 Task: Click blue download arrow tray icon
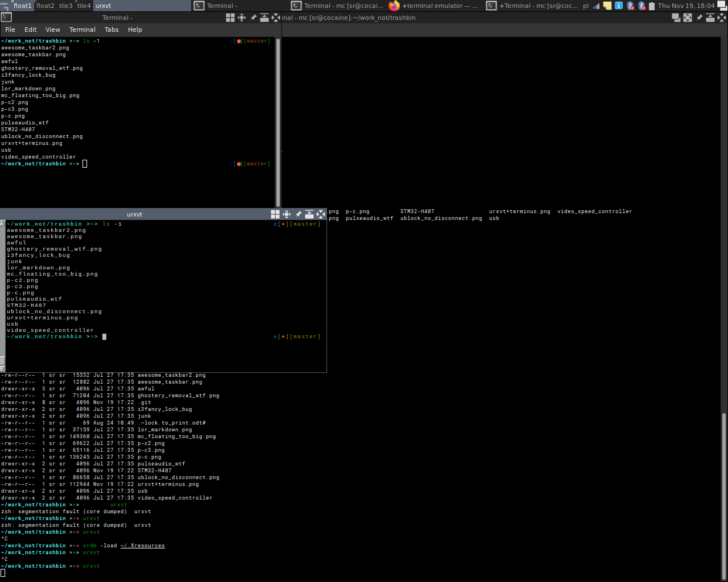619,6
